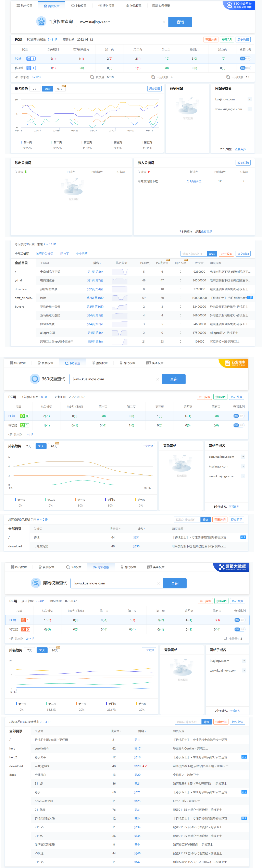Click 360 weight badge in 移动端 row

(25, 425)
